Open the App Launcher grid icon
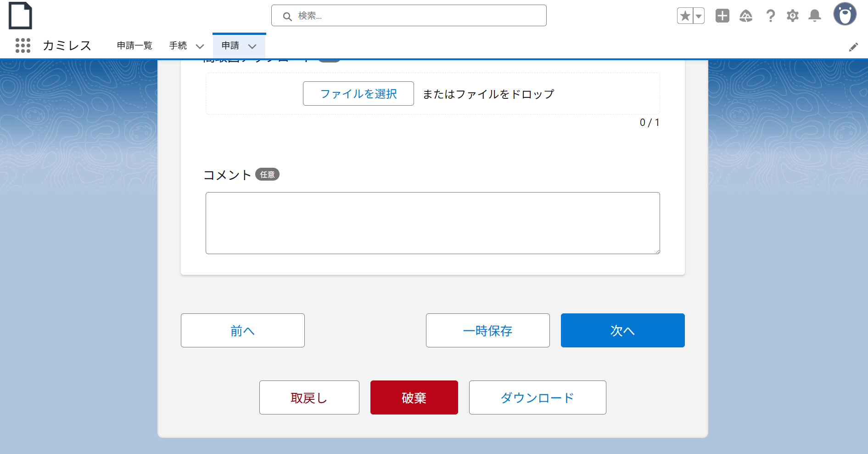Screen dimensions: 868x454 pyautogui.click(x=22, y=45)
